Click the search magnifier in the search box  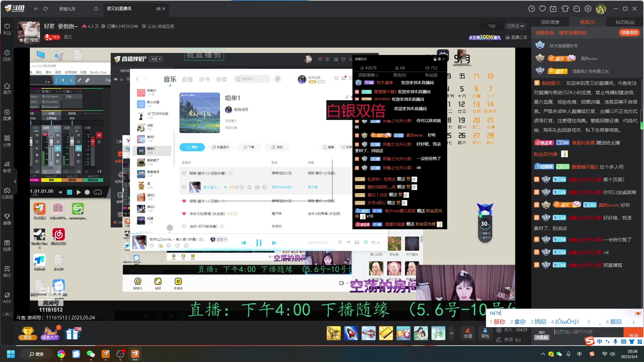(96, 9)
